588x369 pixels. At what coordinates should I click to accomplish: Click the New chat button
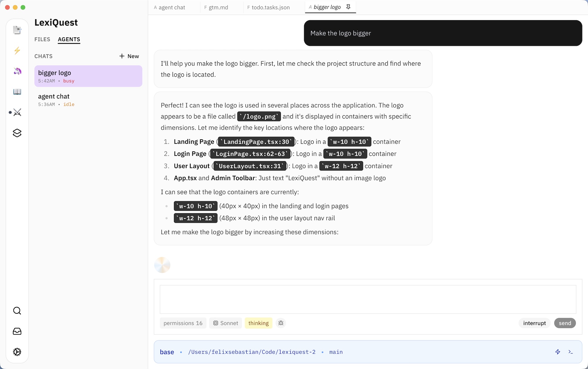(129, 56)
